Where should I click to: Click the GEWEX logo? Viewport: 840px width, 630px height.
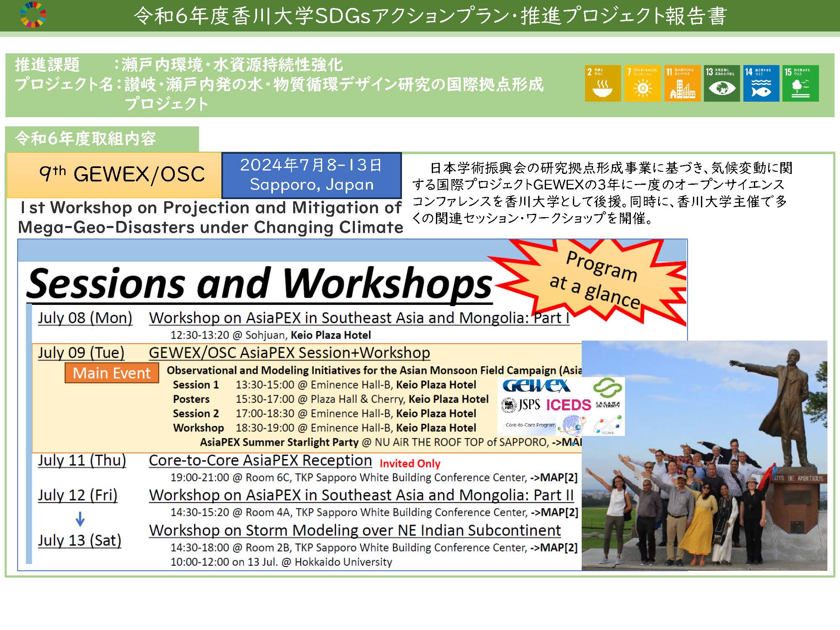coord(536,386)
